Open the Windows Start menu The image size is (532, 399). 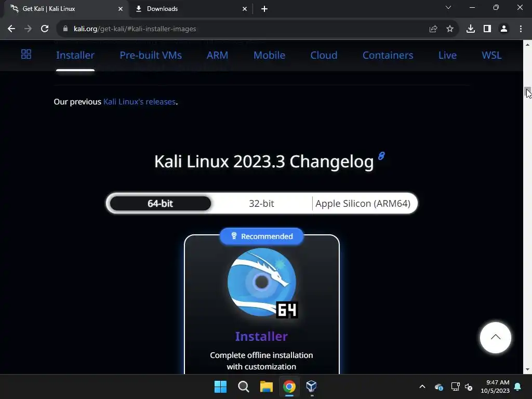click(220, 387)
